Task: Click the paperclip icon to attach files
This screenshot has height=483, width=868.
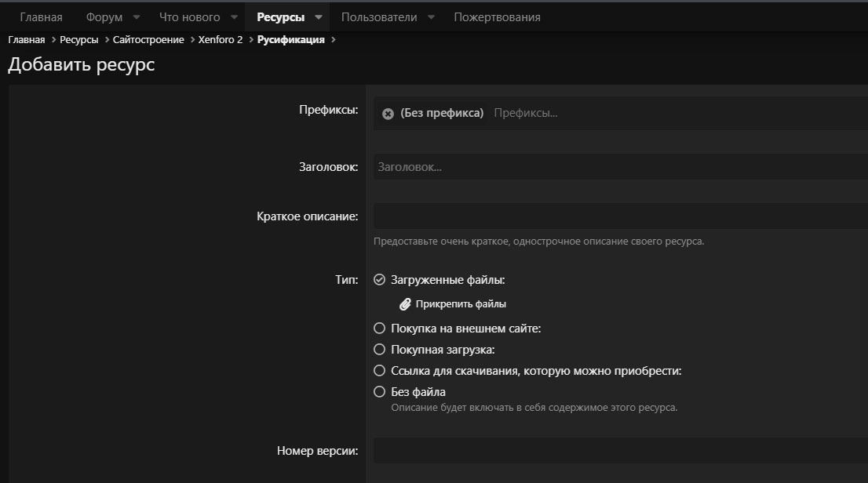Action: point(406,303)
